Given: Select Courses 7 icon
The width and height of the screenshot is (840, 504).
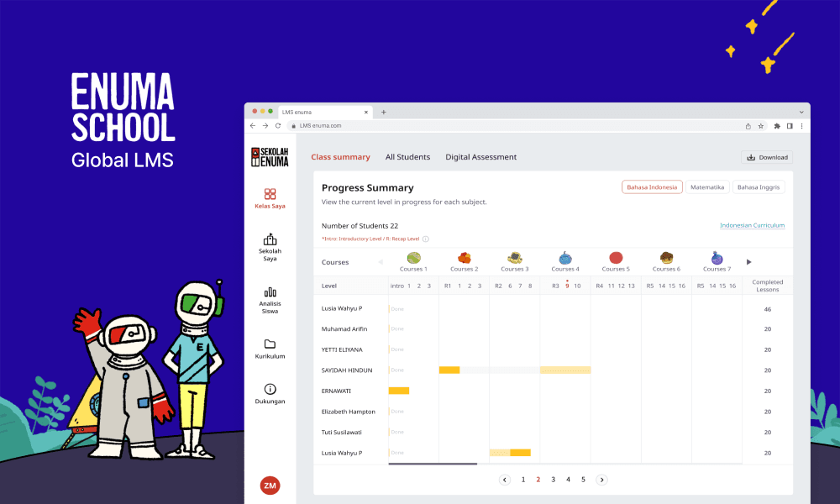Looking at the screenshot, I should (717, 258).
